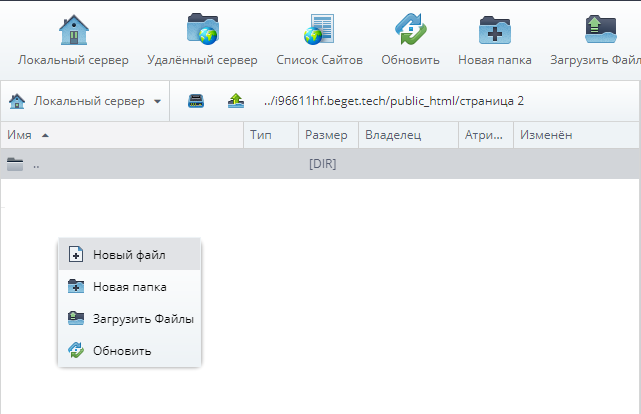This screenshot has height=414, width=641.
Task: Sort by Изменён column header
Action: pyautogui.click(x=576, y=135)
